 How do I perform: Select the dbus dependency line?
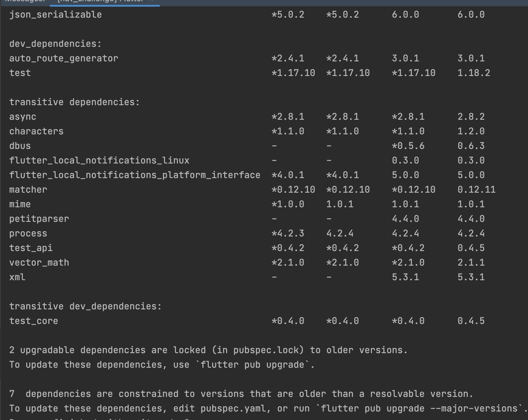click(x=20, y=146)
